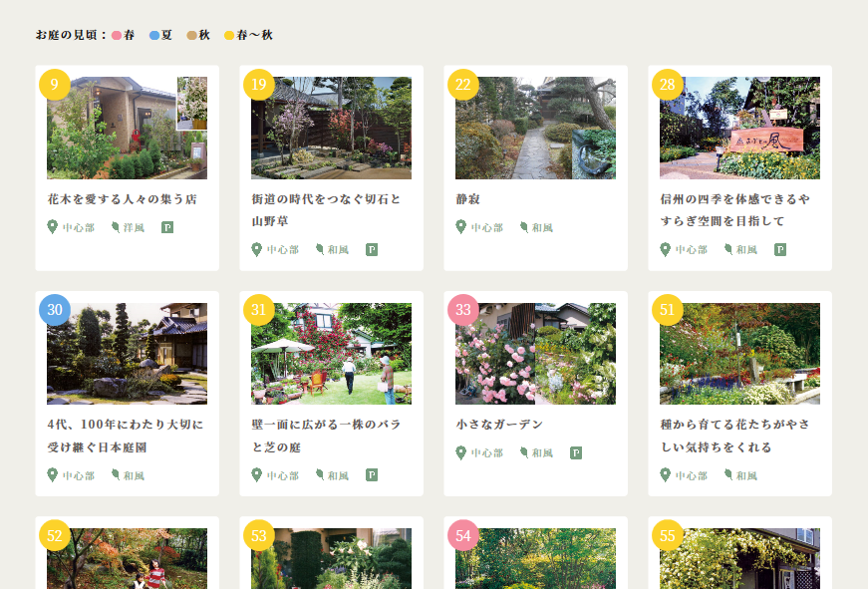Click blue 夏 legend dot

pyautogui.click(x=154, y=36)
